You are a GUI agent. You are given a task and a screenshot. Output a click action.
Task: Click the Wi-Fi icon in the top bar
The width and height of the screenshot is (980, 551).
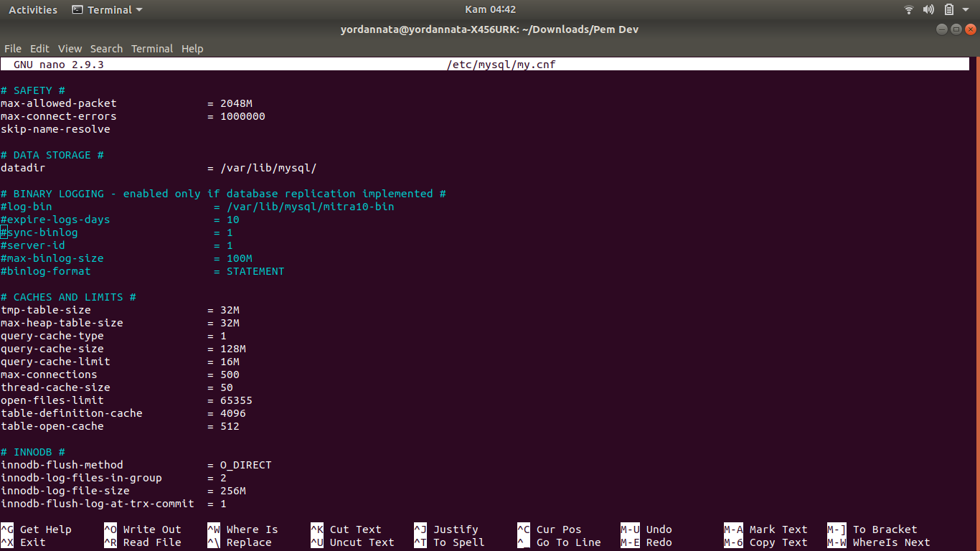[909, 10]
